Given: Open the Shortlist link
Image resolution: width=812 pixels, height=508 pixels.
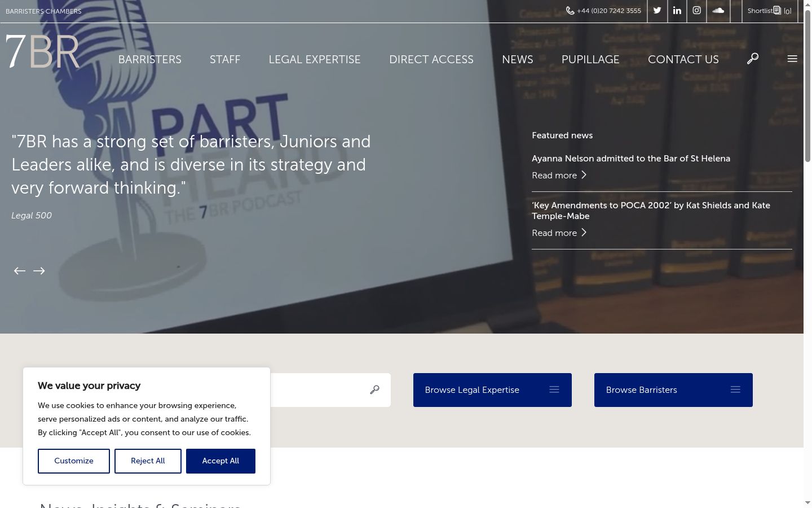Looking at the screenshot, I should [769, 11].
